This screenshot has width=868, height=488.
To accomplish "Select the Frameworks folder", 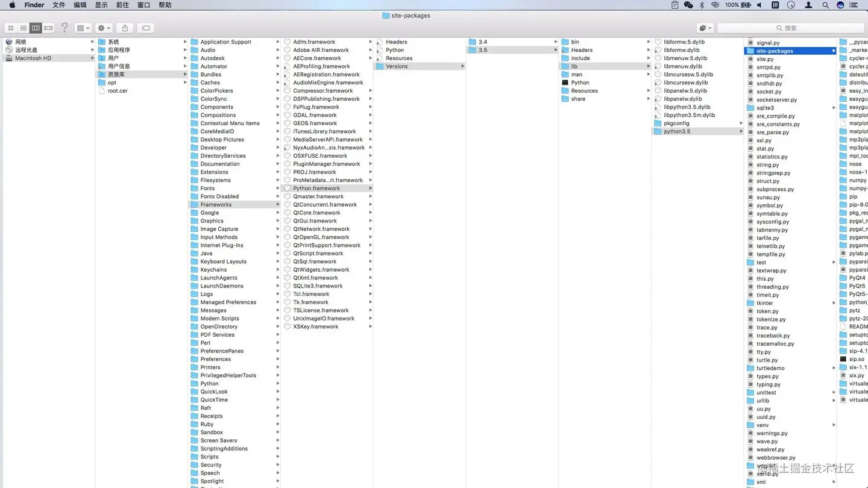I will 235,205.
